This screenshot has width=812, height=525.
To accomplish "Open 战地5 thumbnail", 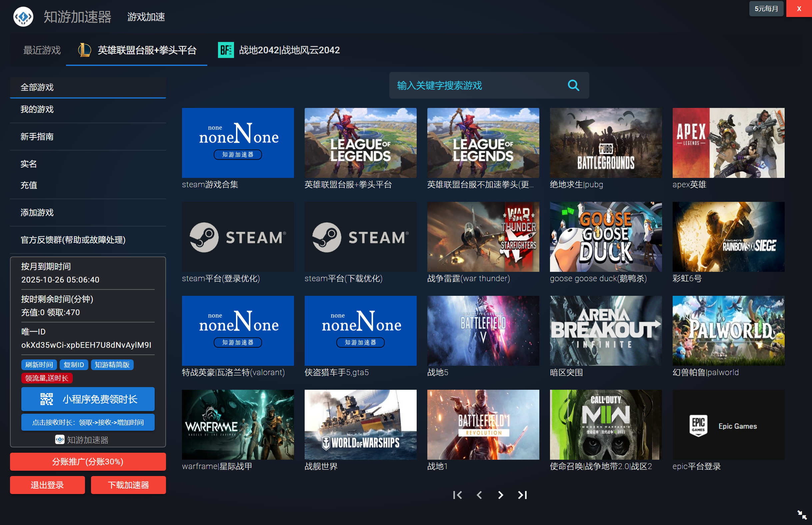I will (483, 331).
